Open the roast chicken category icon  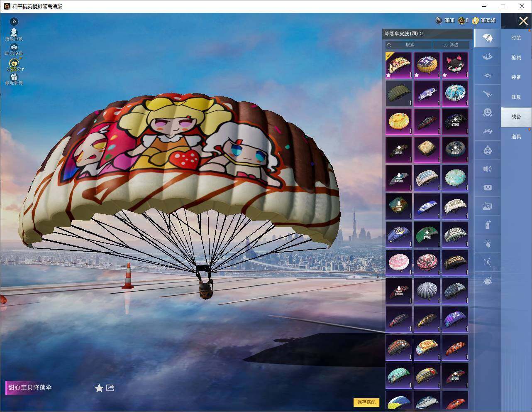coord(488,281)
